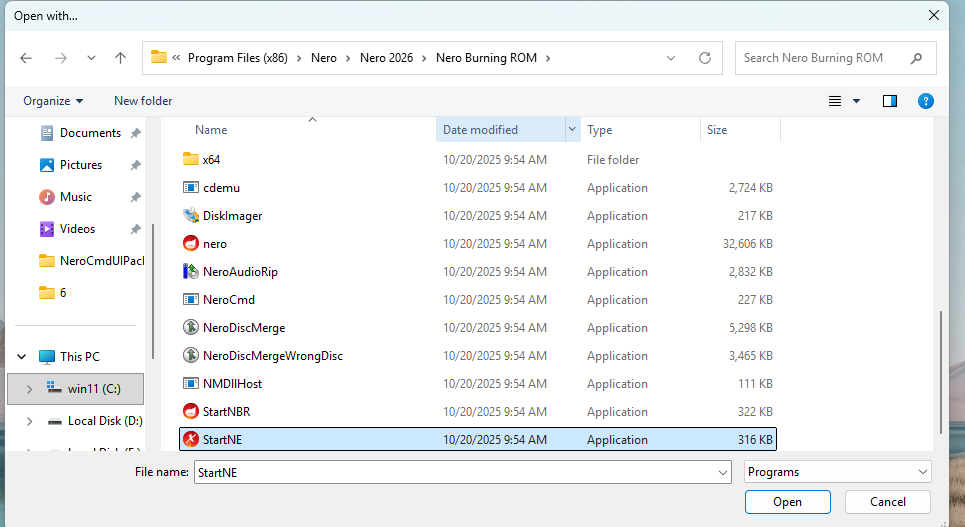Select Music in navigation pane
This screenshot has height=527, width=965.
tap(76, 197)
